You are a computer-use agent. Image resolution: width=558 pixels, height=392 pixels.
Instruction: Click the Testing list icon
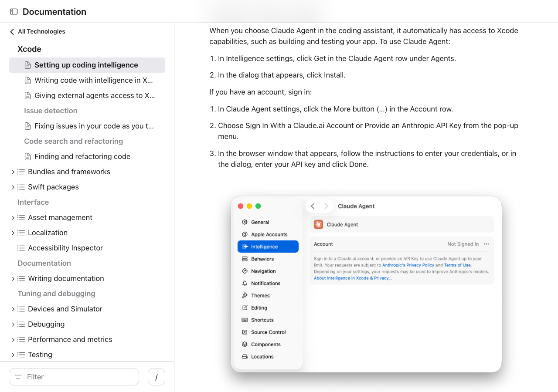click(21, 355)
